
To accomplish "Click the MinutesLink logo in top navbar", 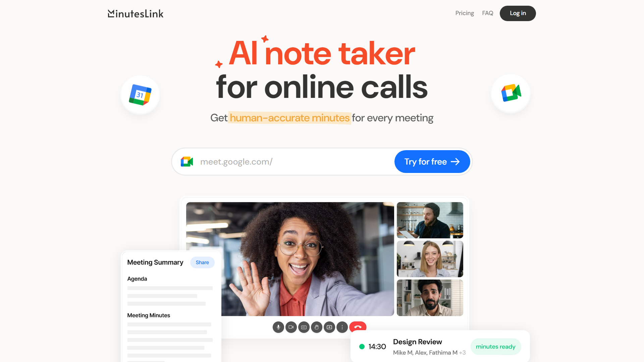I will click(x=136, y=13).
